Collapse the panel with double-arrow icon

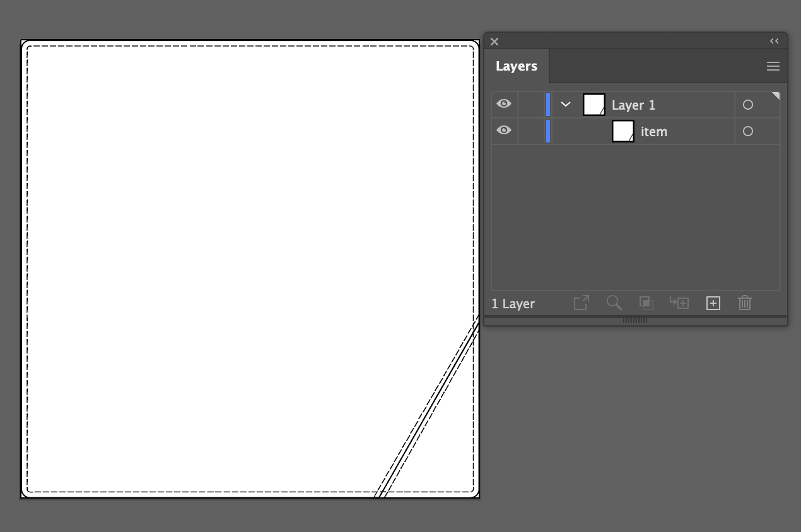[x=775, y=41]
